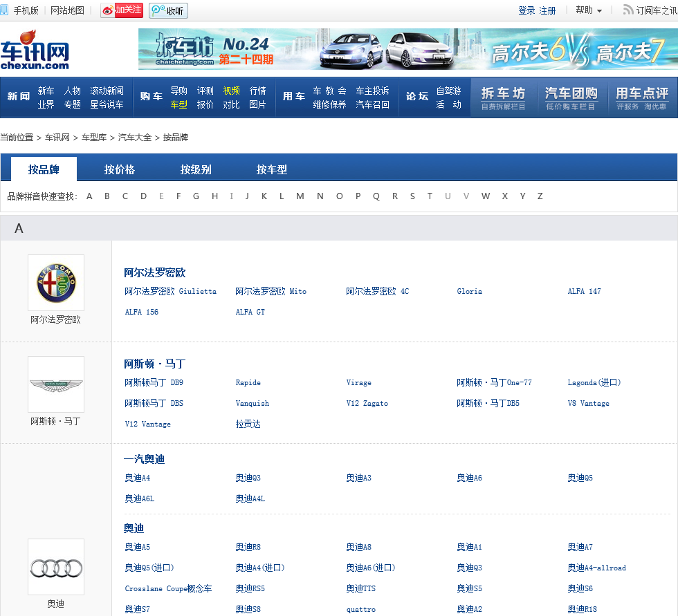Click the RSS 订阅车讯 subscribe icon
Image resolution: width=678 pixels, height=616 pixels.
[x=628, y=10]
